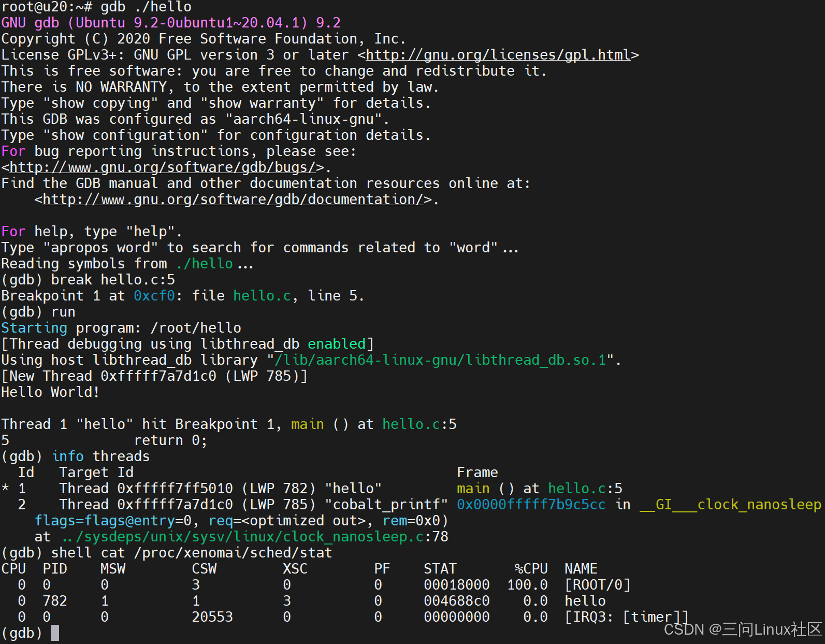Open the gdb/documentation URL link
The image size is (825, 644).
(x=233, y=199)
